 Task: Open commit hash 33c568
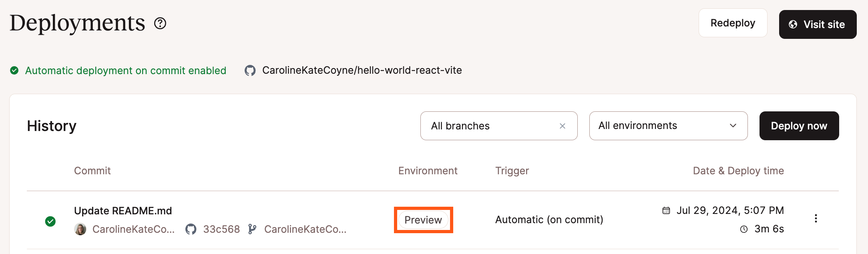point(221,229)
